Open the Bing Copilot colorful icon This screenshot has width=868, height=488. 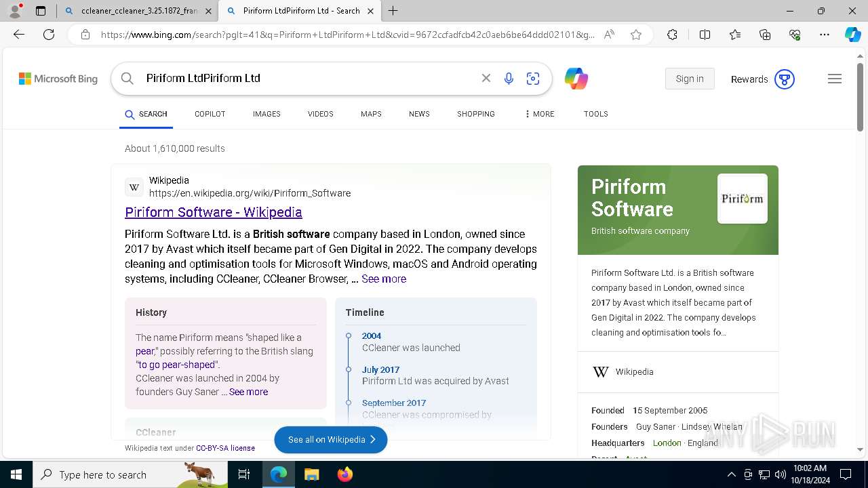[x=576, y=79]
